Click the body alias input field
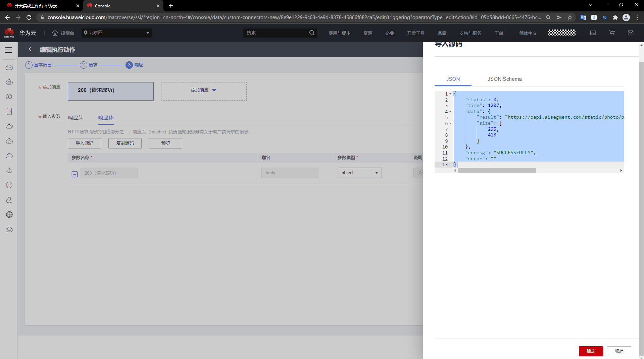The width and height of the screenshot is (644, 359). pos(290,173)
